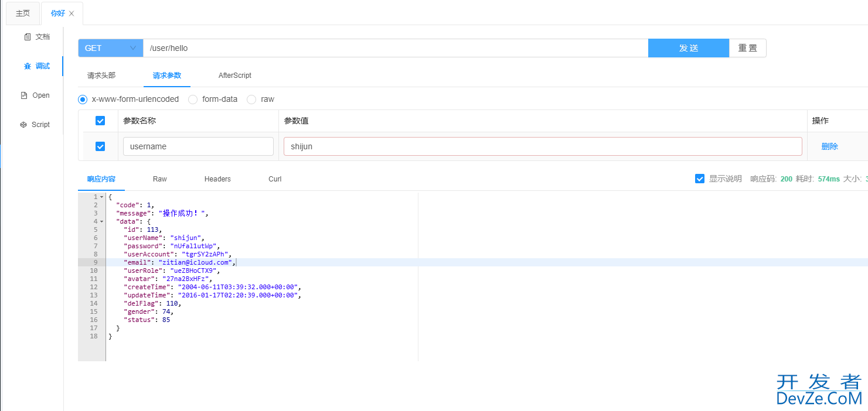Click the "userAccount" line in response
The width and height of the screenshot is (868, 411).
coord(178,255)
